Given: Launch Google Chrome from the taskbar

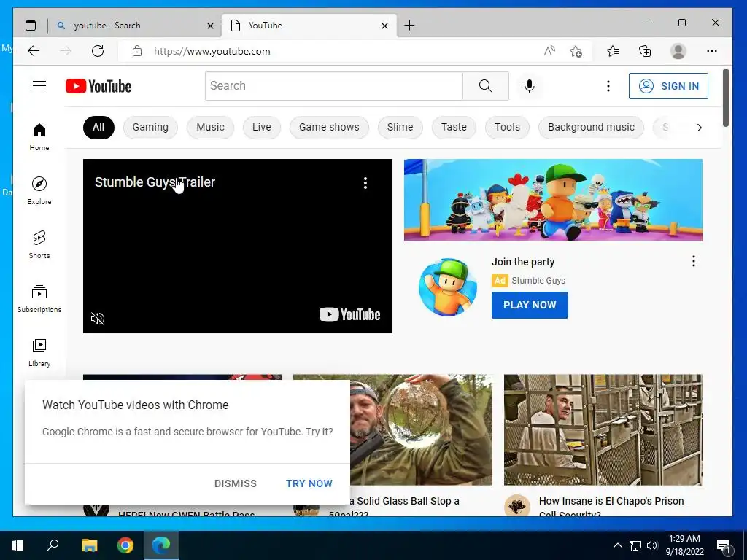Looking at the screenshot, I should click(x=125, y=545).
